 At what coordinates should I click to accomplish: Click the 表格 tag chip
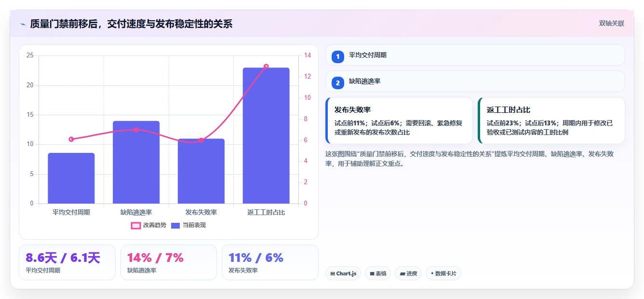click(x=378, y=273)
